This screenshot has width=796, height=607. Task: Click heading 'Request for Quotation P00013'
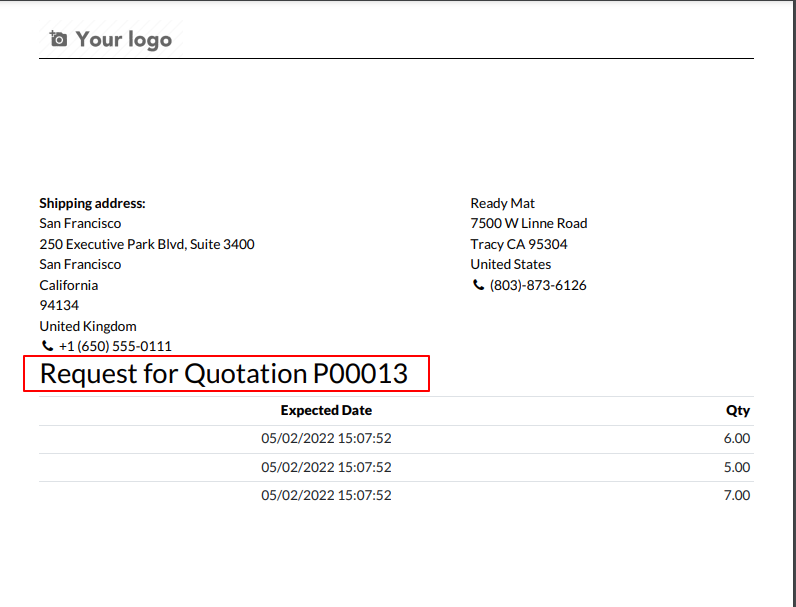[x=224, y=374]
